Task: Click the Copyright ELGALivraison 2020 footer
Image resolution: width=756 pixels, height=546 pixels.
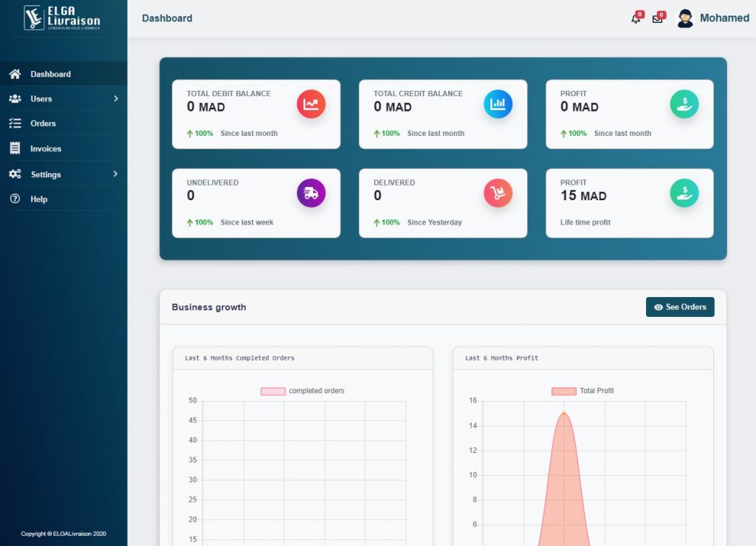Action: tap(63, 533)
